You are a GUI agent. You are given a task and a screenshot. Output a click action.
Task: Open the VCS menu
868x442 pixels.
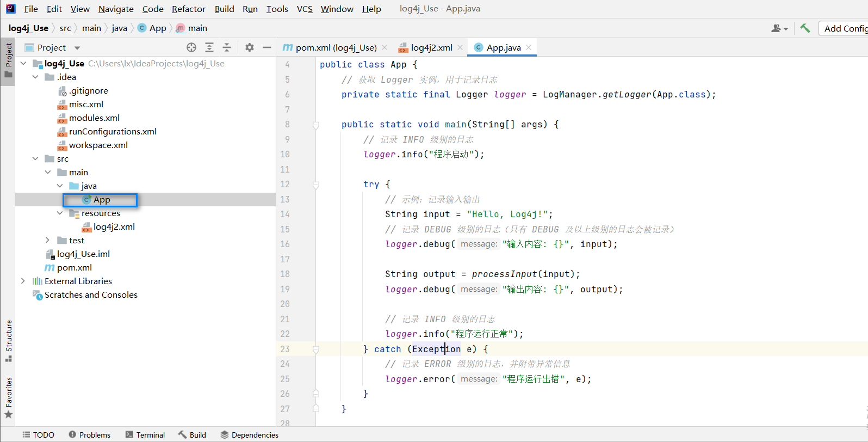point(305,9)
